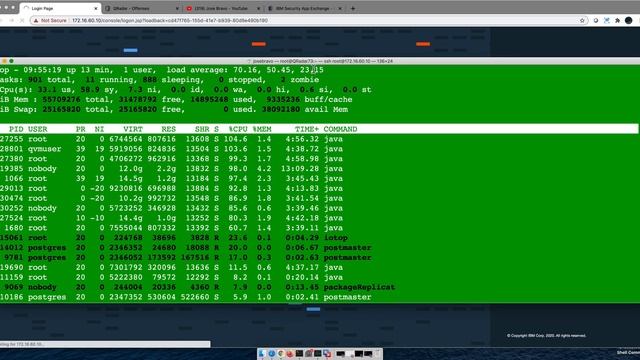Switch to the Jose Bravo YouTube tab
640x360 pixels.
coord(222,8)
